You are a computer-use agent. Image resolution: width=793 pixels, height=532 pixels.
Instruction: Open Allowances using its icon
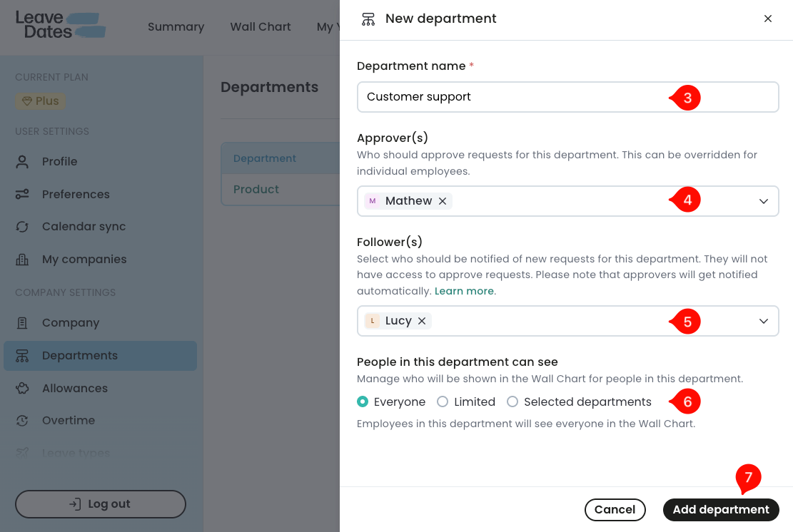[21, 387]
